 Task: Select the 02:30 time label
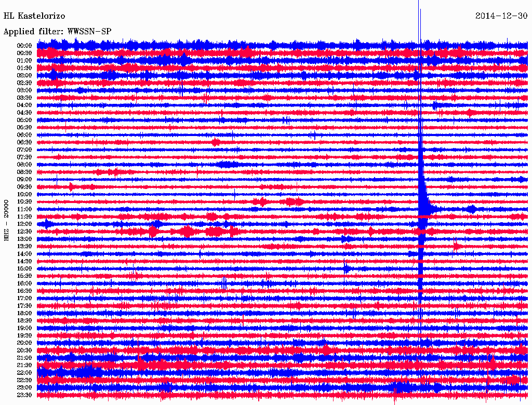click(x=24, y=83)
